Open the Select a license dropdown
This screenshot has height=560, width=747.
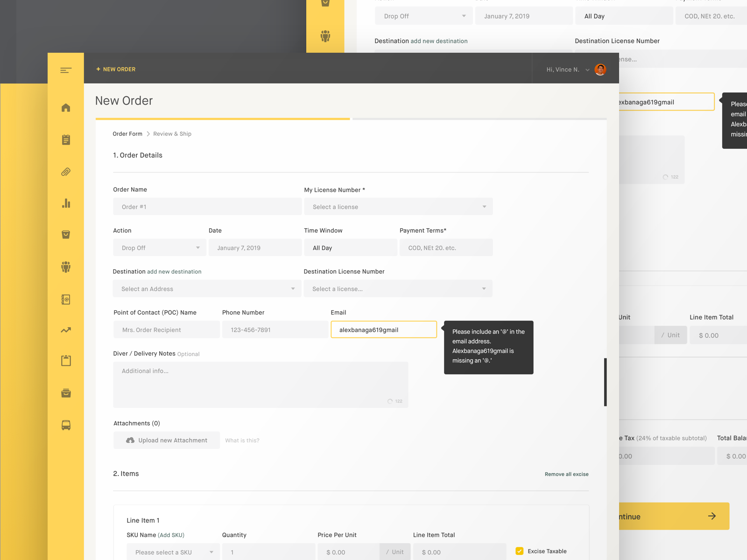(398, 206)
